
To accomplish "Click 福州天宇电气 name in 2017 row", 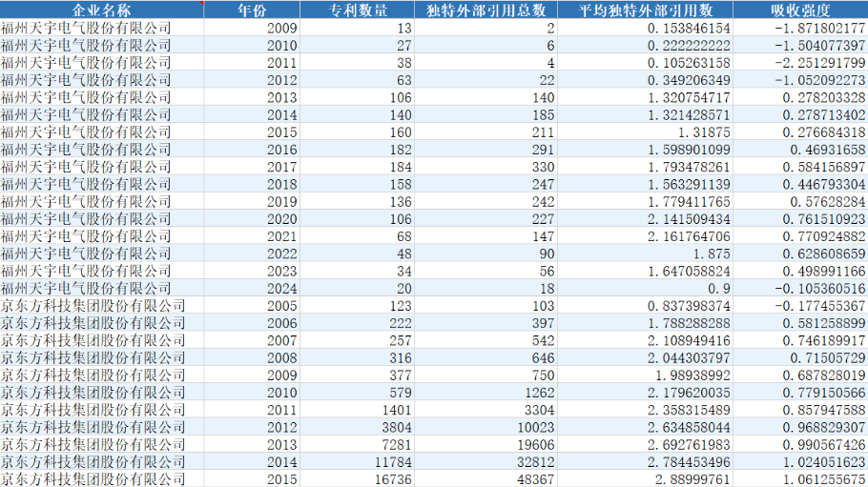I will [102, 167].
